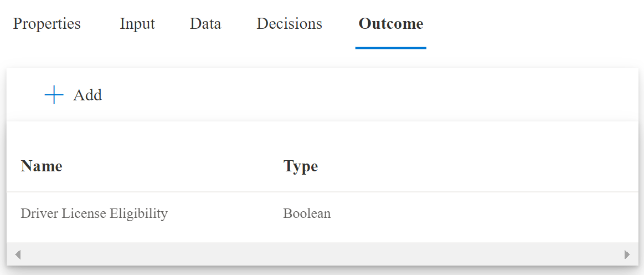This screenshot has width=644, height=275.
Task: Click the blue plus icon
Action: (54, 95)
